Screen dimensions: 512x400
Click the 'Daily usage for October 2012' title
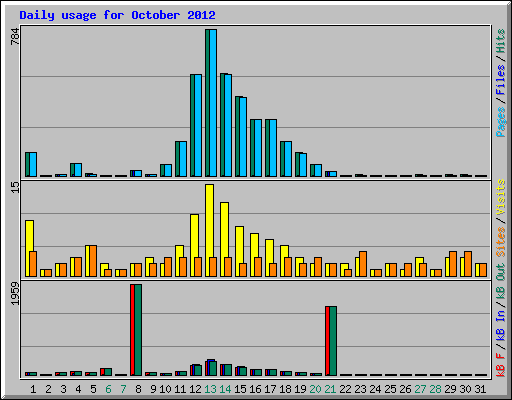click(x=117, y=15)
